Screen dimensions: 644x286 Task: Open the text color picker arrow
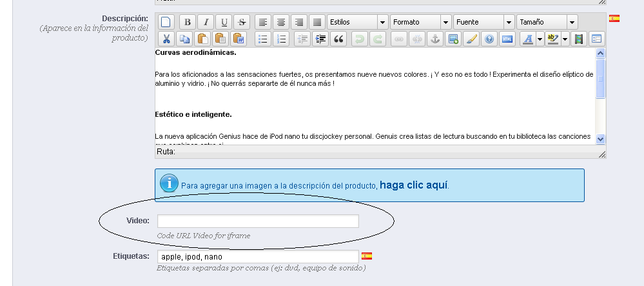click(540, 39)
